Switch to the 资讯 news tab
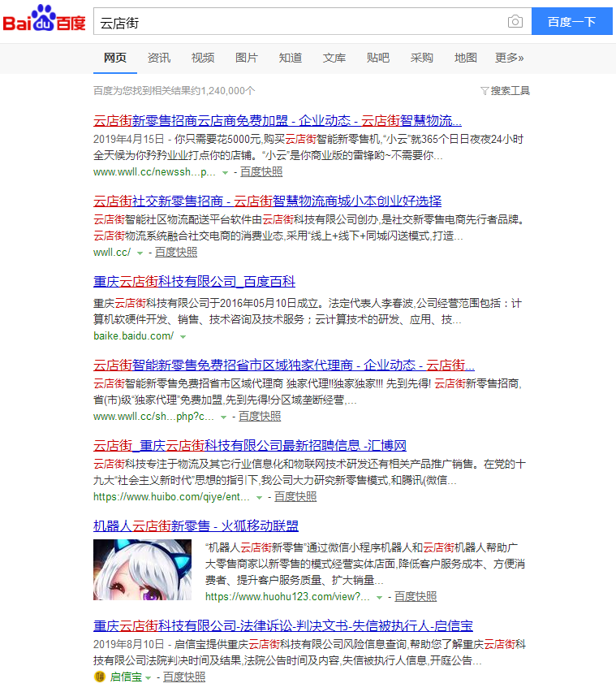The width and height of the screenshot is (616, 692). click(x=159, y=58)
